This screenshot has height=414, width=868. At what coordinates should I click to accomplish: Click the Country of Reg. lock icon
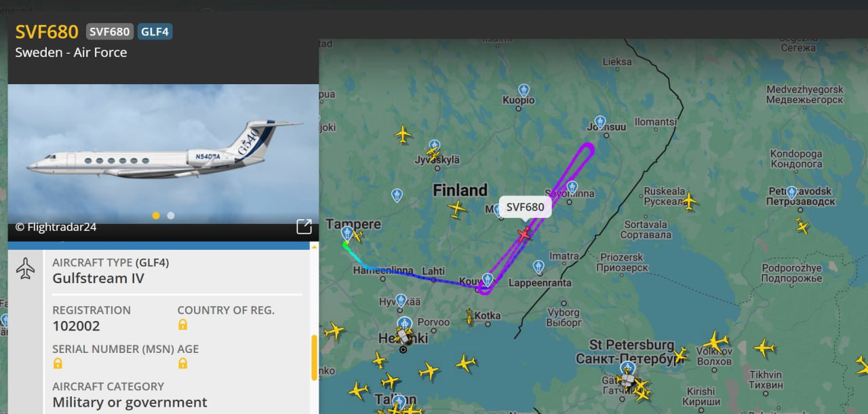tap(182, 325)
